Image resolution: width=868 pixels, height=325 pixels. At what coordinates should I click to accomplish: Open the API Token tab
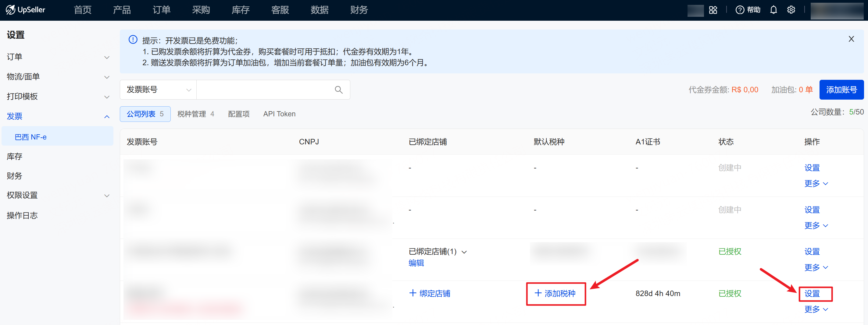(x=279, y=114)
